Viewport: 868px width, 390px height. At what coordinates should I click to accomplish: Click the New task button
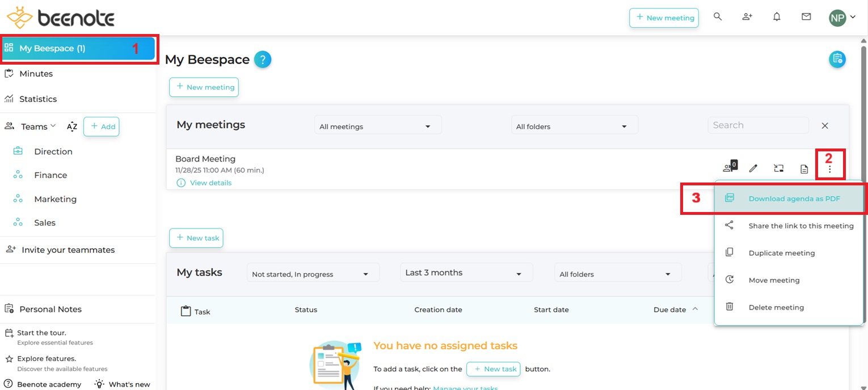click(196, 238)
